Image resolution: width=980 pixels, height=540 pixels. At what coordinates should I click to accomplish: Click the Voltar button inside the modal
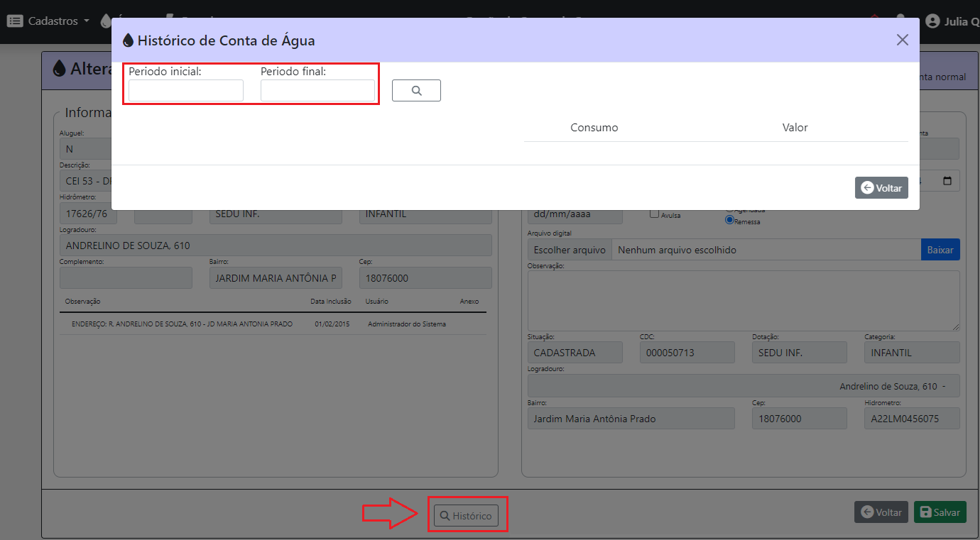[x=881, y=188]
